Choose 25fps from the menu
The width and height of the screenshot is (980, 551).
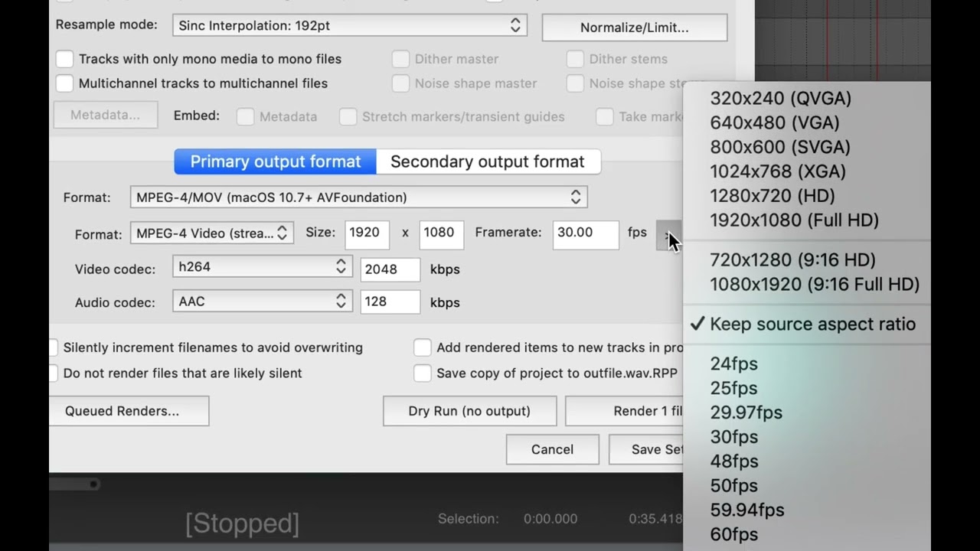pos(807,389)
